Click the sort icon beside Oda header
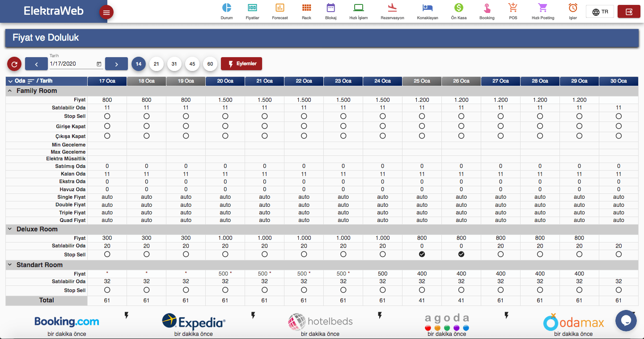 click(31, 81)
